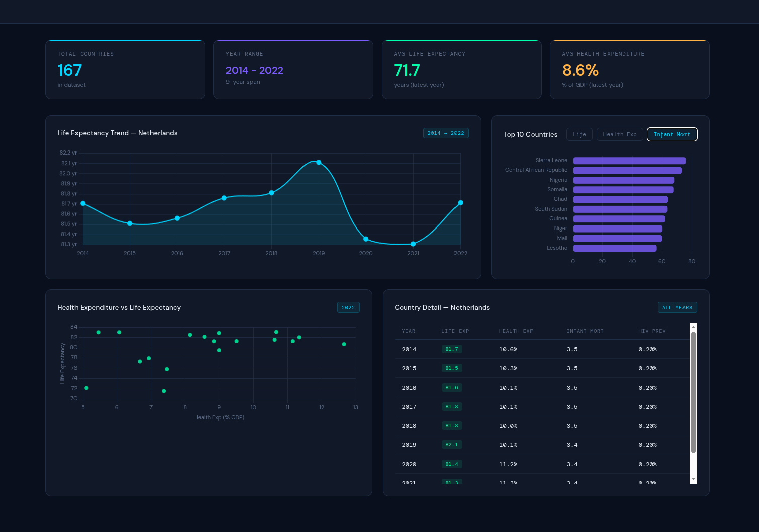Click the active Infant Mort toggle
This screenshot has width=759, height=532.
click(672, 134)
